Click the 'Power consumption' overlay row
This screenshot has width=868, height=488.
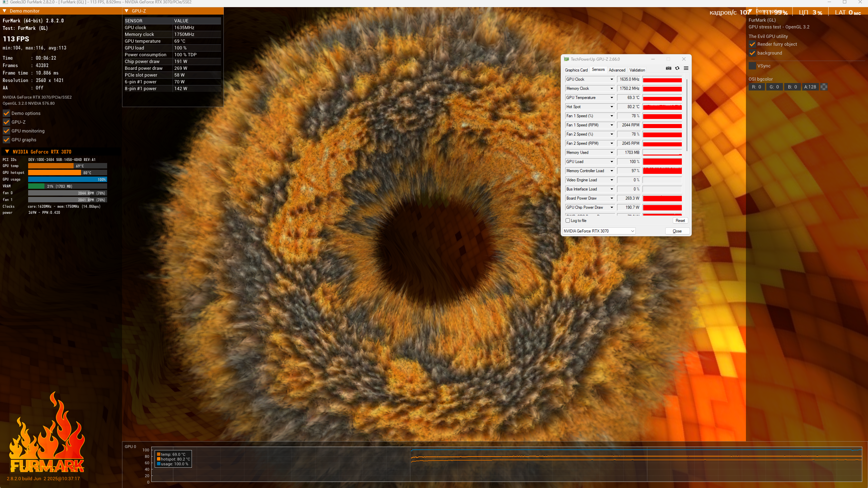(x=173, y=55)
